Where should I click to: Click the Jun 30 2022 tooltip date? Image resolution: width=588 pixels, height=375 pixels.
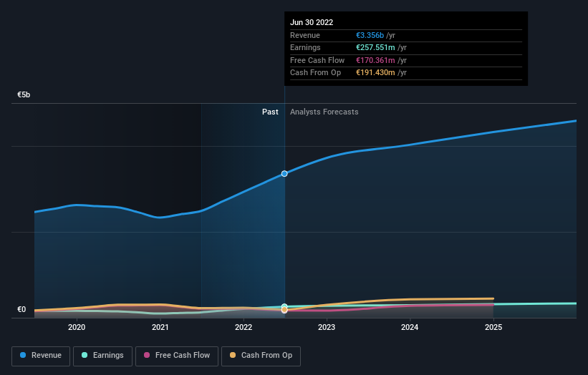[x=312, y=22]
